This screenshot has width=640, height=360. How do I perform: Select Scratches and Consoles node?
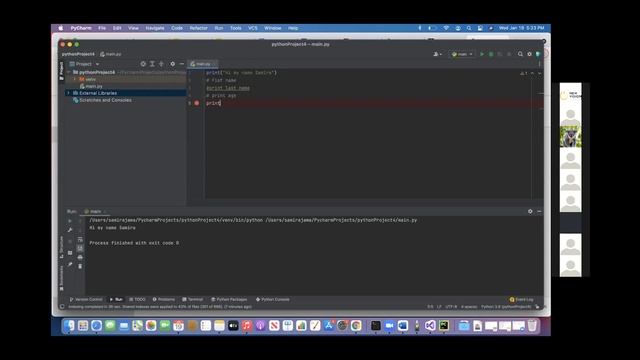pos(102,100)
